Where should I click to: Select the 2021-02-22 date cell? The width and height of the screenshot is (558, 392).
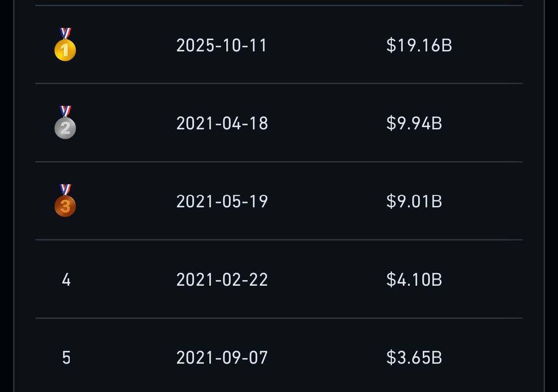(x=222, y=280)
